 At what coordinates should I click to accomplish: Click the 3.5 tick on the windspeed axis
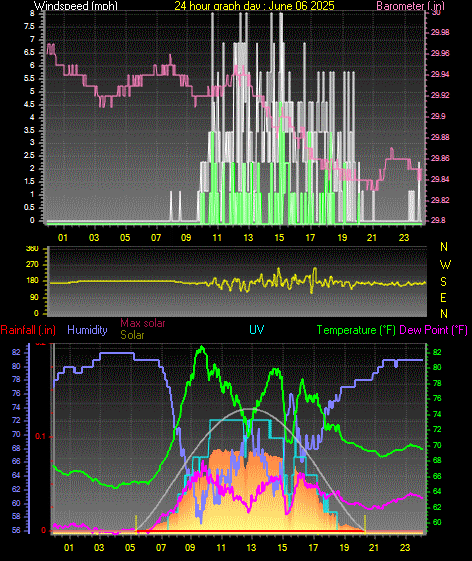29,130
